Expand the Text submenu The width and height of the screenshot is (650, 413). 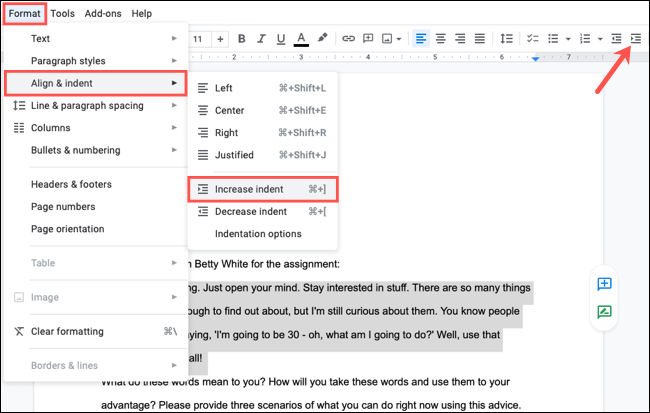click(95, 39)
